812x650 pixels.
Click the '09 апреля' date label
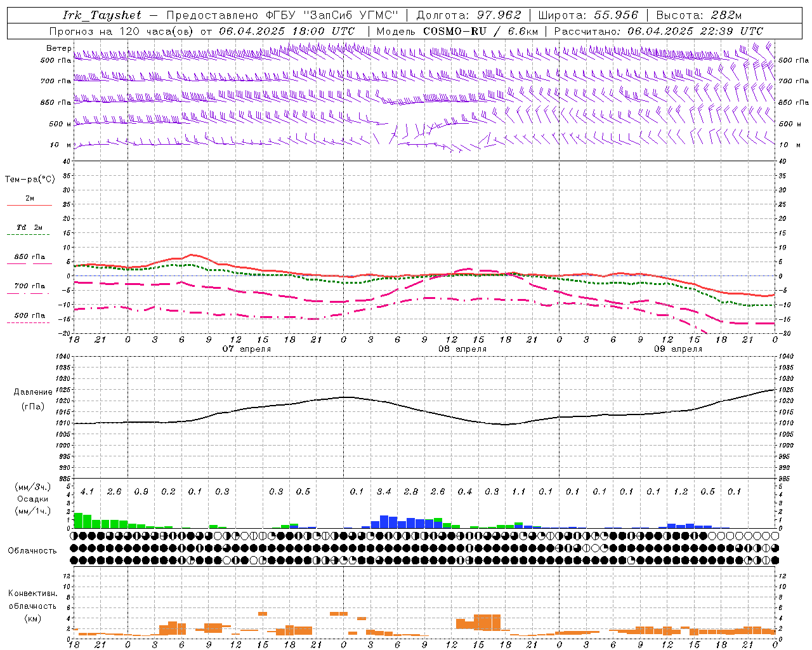(x=678, y=349)
